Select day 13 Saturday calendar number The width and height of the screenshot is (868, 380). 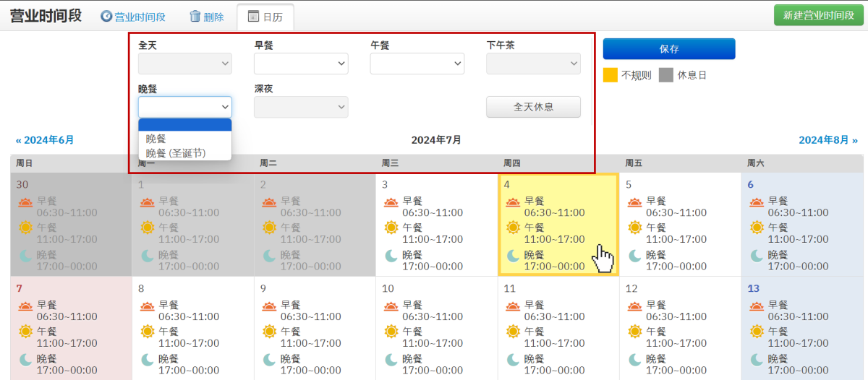pyautogui.click(x=753, y=288)
